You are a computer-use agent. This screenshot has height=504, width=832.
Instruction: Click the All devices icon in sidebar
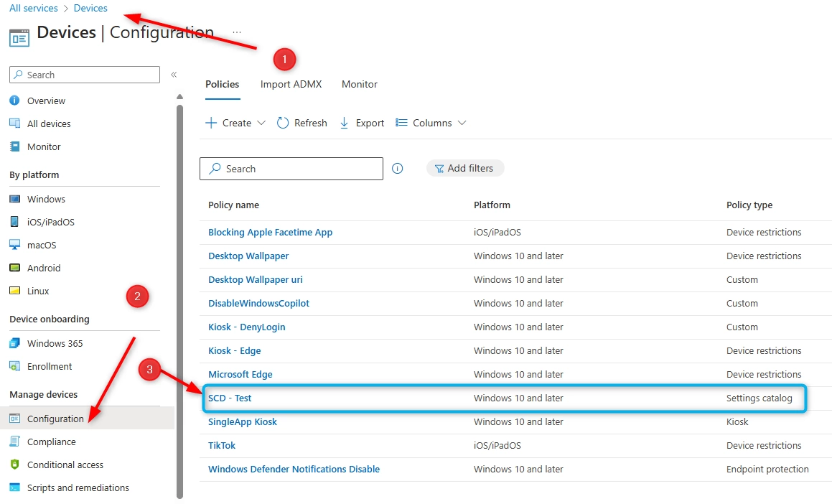coord(15,123)
